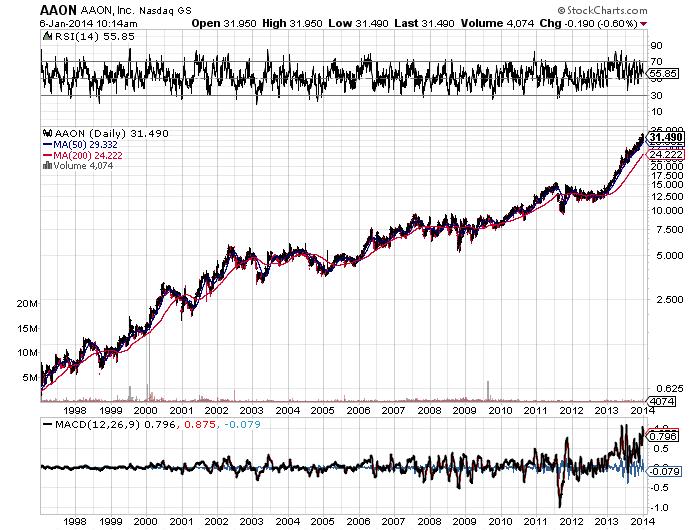
Task: Click the -0.5 MACD axis label
Action: [x=659, y=488]
